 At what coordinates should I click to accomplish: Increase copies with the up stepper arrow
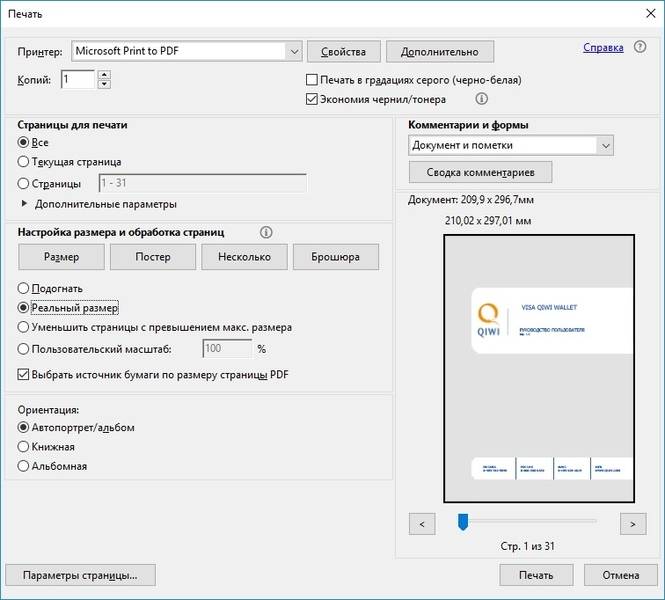click(x=104, y=75)
